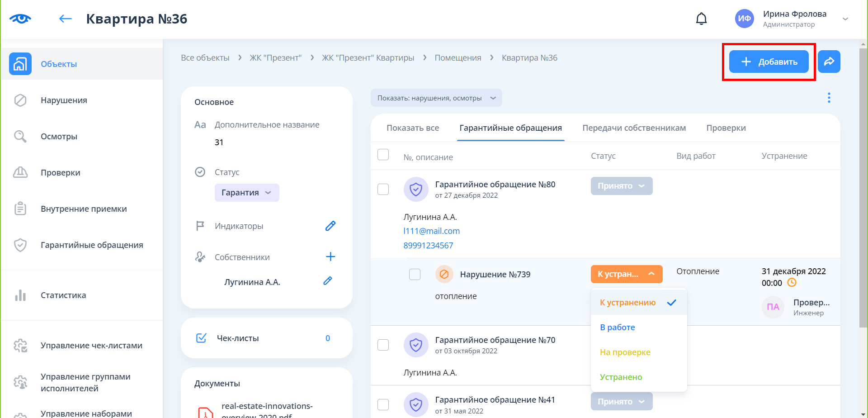Edit owner Лугинина А.А. pencil icon
This screenshot has width=868, height=418.
[328, 281]
